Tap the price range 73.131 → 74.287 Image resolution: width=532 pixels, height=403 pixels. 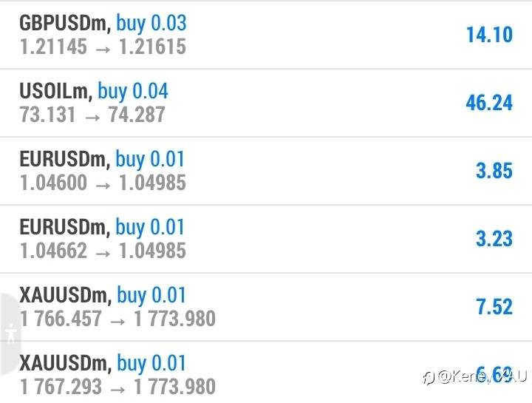92,115
